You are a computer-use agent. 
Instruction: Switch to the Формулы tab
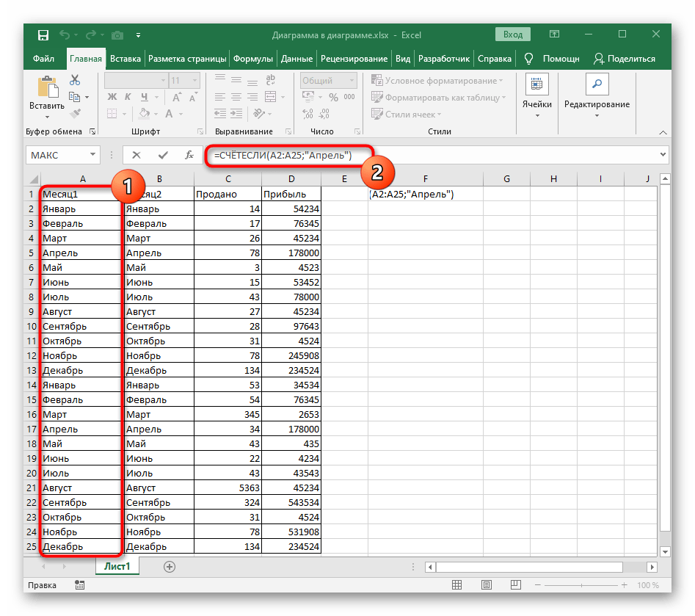(x=253, y=59)
